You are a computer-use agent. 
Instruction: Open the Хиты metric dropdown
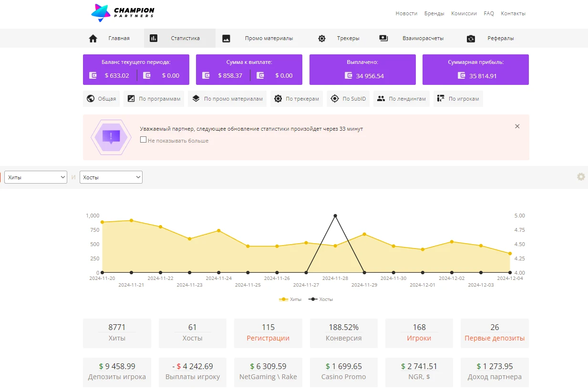(x=36, y=177)
